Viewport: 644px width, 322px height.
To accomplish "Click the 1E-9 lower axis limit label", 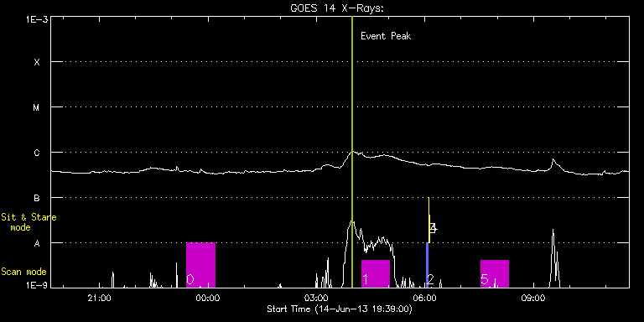I will [36, 284].
